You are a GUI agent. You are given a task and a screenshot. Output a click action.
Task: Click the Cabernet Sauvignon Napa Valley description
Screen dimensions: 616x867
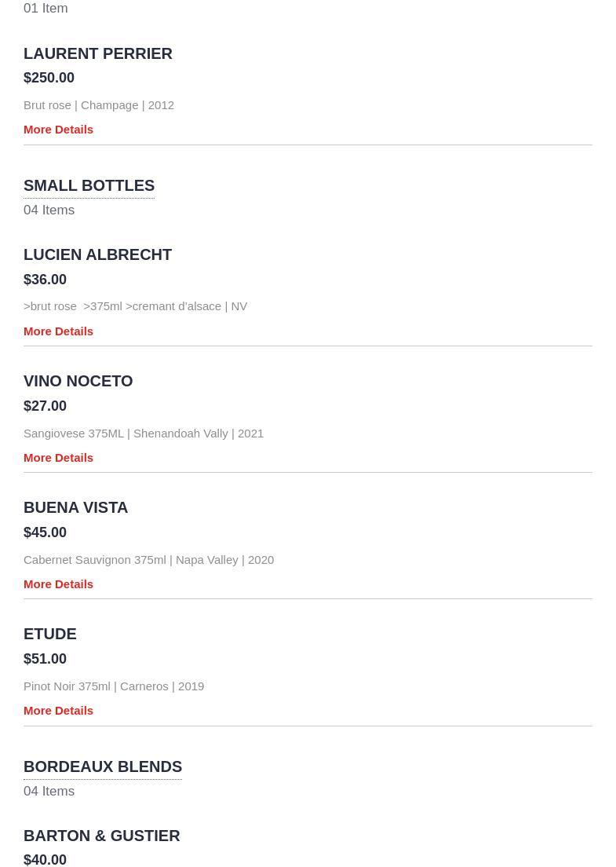(x=148, y=560)
